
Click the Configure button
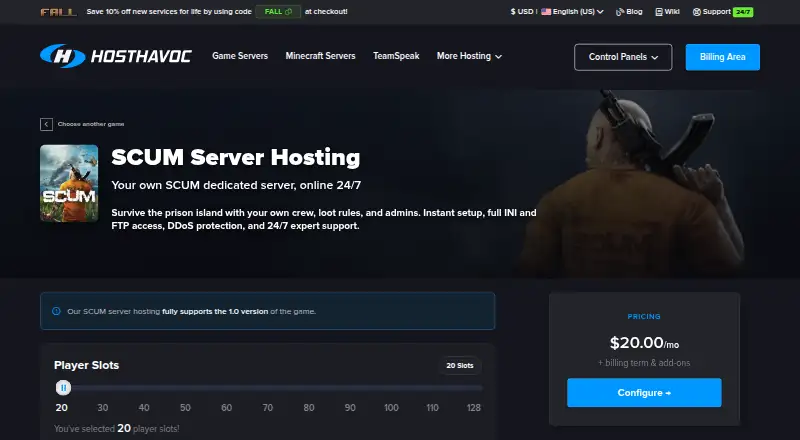pyautogui.click(x=644, y=393)
